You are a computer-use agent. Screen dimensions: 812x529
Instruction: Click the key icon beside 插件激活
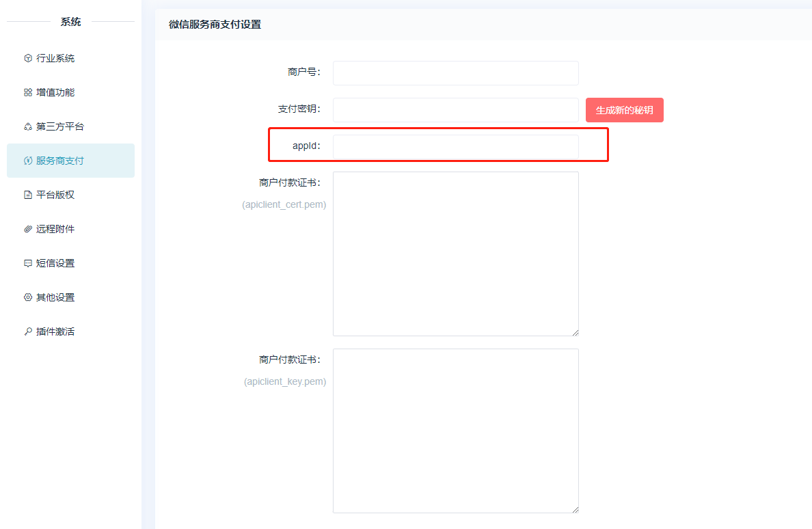point(28,331)
